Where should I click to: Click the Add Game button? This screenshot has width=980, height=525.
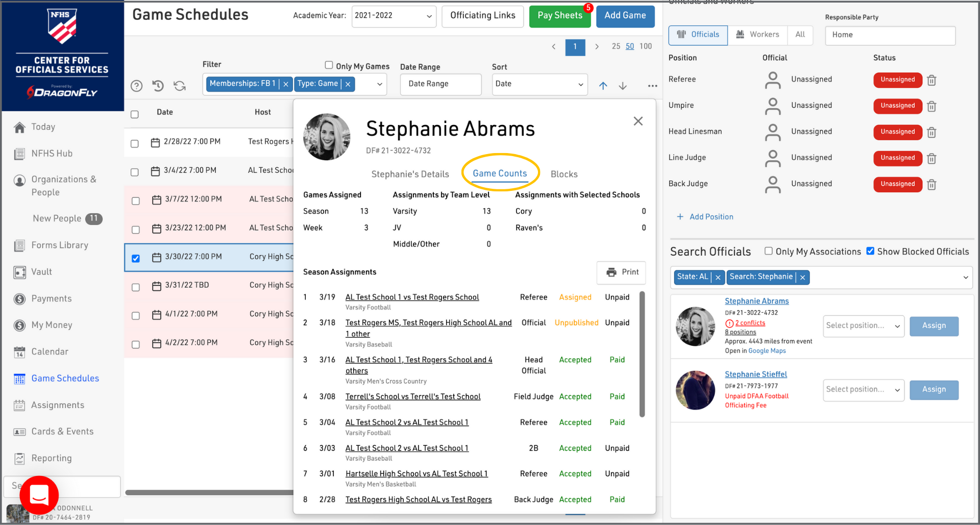625,16
